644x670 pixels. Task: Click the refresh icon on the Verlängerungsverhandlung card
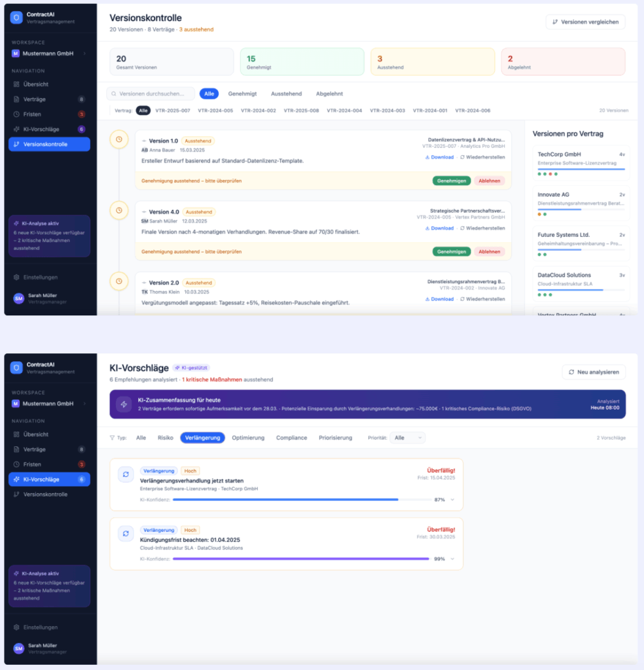[126, 474]
